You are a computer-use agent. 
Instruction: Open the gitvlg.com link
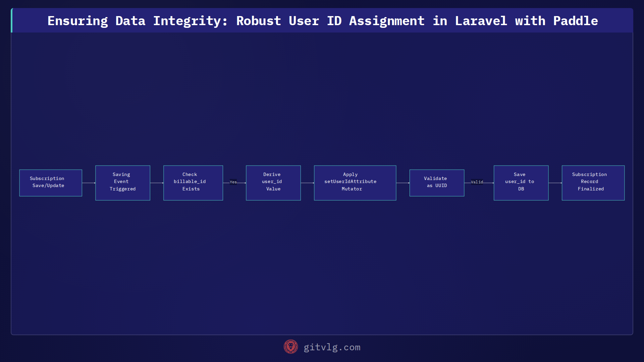pyautogui.click(x=332, y=347)
